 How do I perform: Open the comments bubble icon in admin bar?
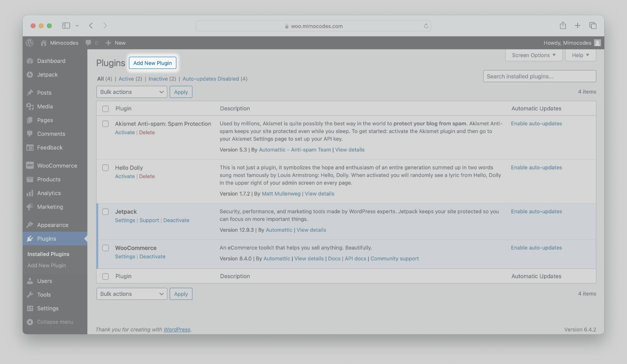[x=89, y=43]
